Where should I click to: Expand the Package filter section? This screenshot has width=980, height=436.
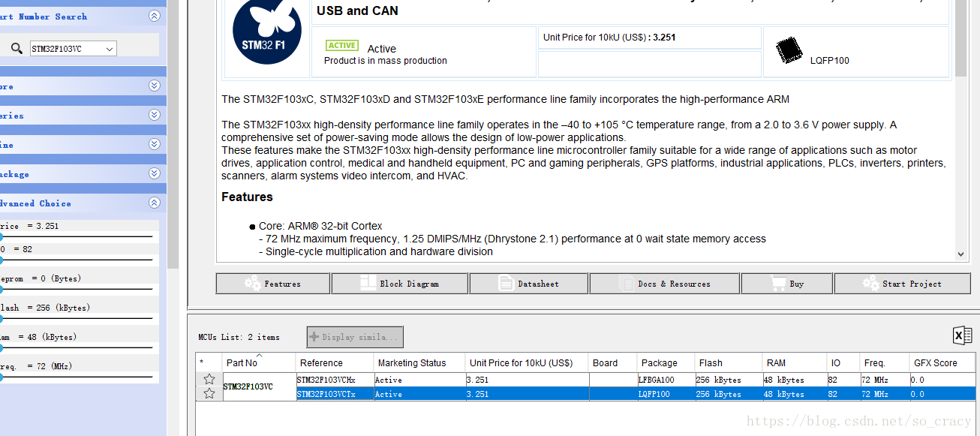click(155, 173)
